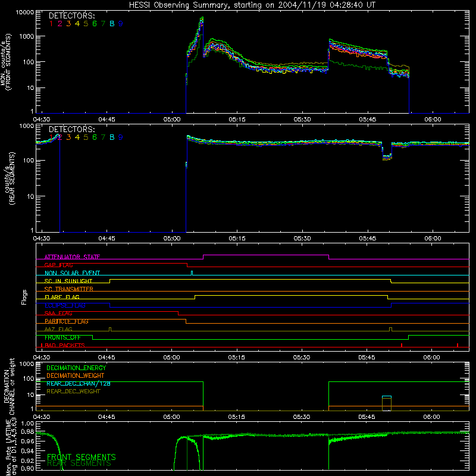Click the SC_TRANSMITTER flag label
Viewport: 476px width, 476px height.
tap(68, 289)
